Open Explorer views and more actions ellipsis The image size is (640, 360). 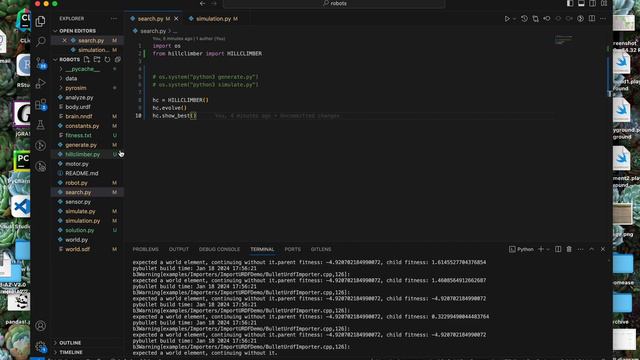point(113,19)
